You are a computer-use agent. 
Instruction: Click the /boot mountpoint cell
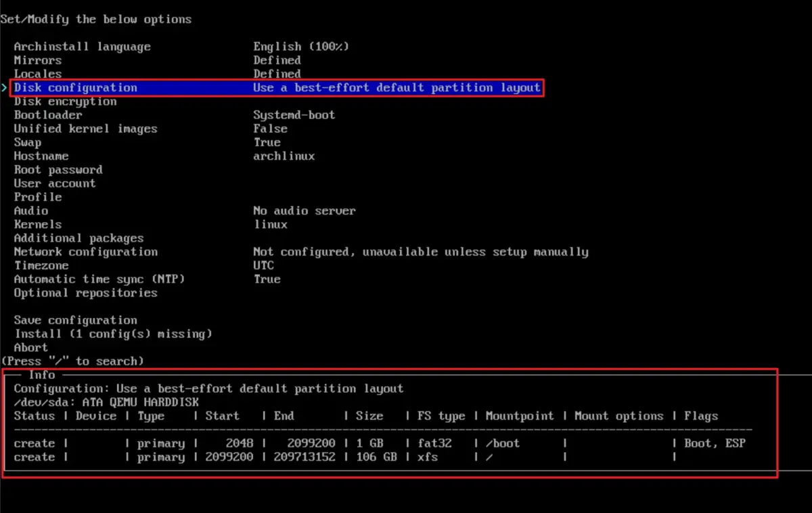pos(502,443)
